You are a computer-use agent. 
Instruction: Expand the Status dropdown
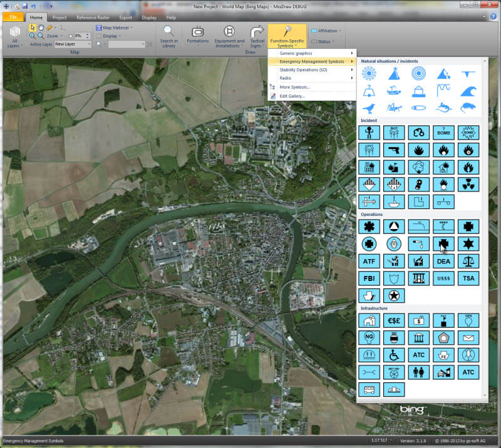click(323, 41)
